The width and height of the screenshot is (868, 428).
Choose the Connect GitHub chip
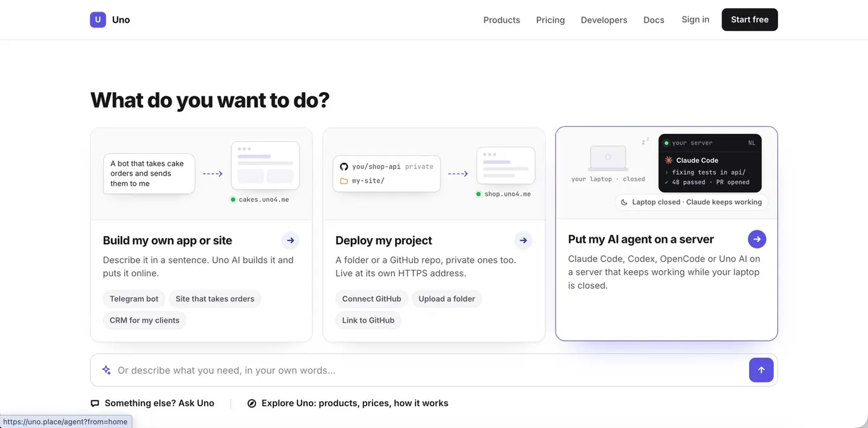(x=371, y=299)
